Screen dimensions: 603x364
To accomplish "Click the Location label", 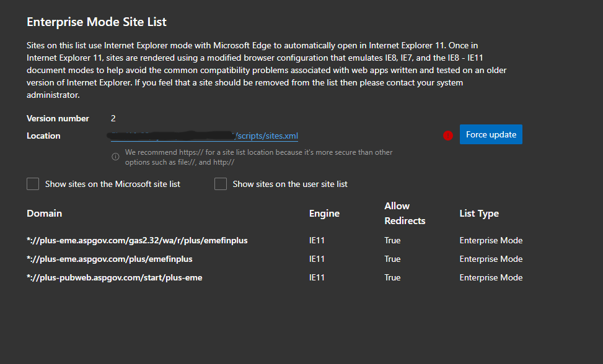I will click(x=43, y=136).
